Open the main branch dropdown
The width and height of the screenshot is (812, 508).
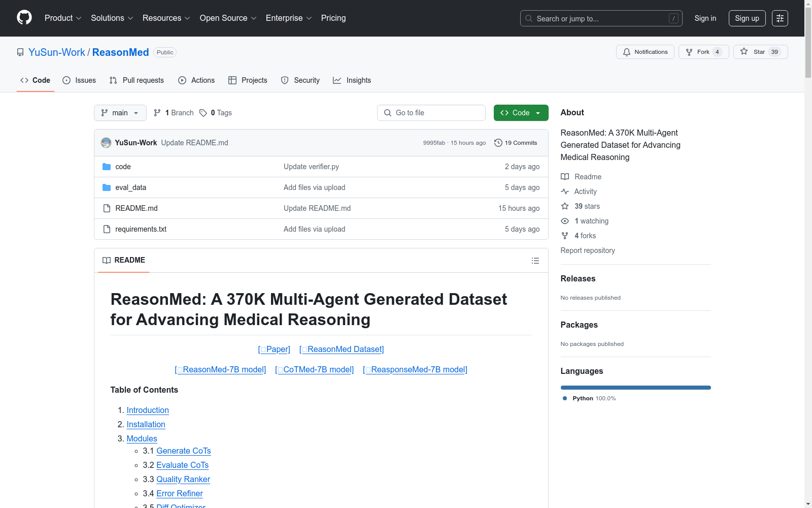pos(120,113)
